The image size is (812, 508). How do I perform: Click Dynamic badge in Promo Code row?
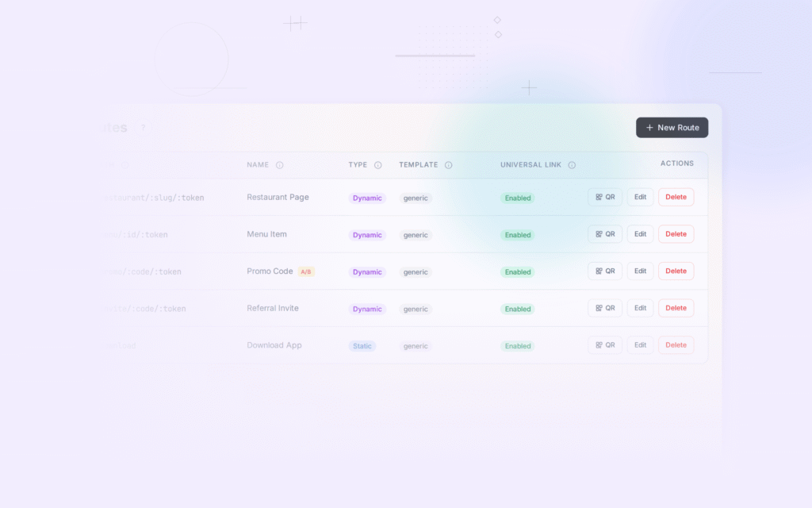pyautogui.click(x=367, y=271)
